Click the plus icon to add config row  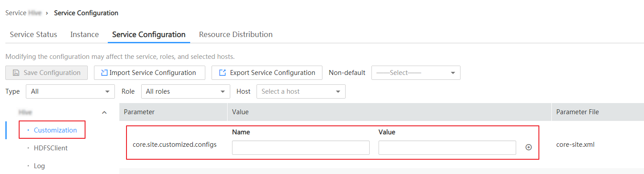click(x=529, y=147)
